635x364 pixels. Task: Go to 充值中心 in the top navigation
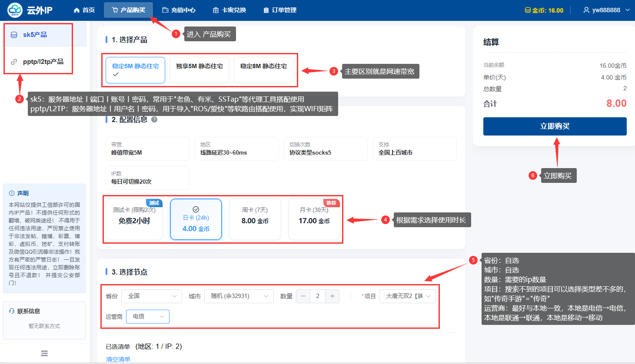click(179, 10)
